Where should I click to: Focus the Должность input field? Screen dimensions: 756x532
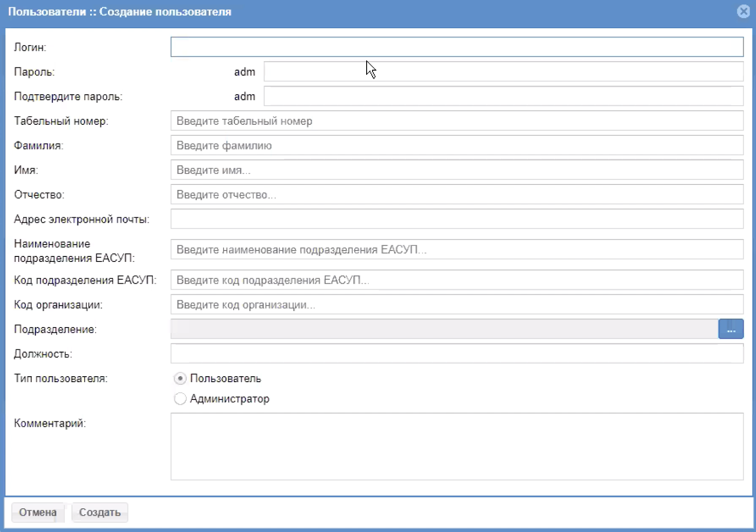point(457,354)
